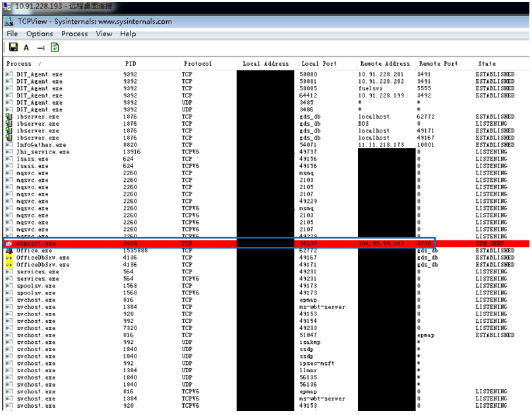The image size is (532, 415).
Task: Click remote address 10.91.228.202
Action: pos(381,82)
